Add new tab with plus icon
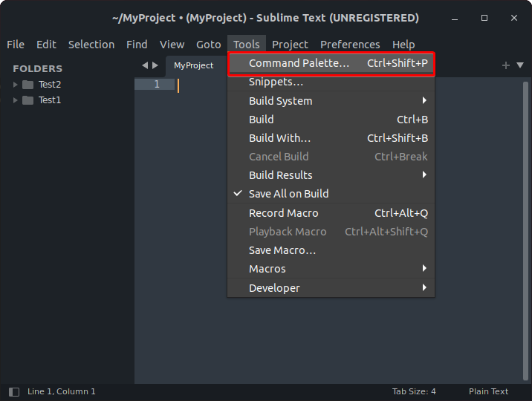This screenshot has width=532, height=401. [x=505, y=65]
